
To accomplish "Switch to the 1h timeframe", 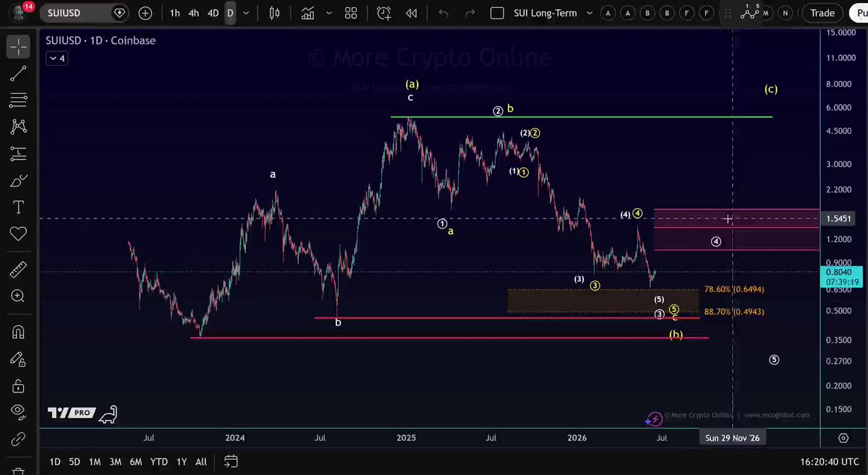I will [175, 13].
